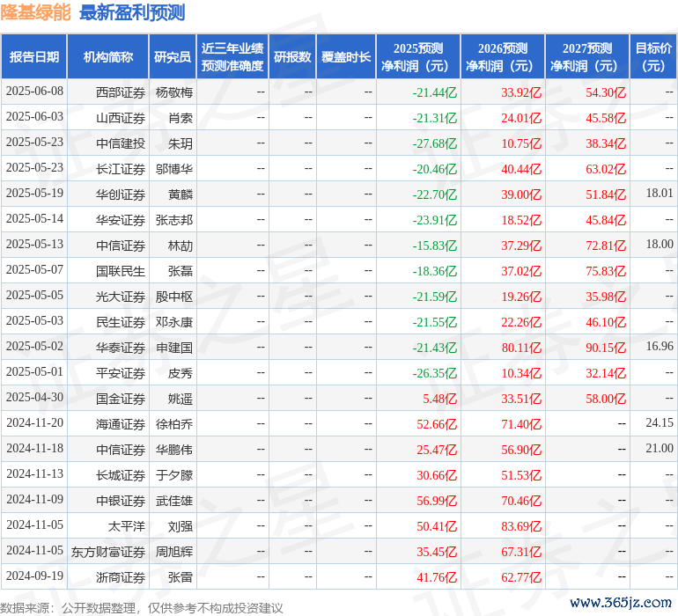The image size is (678, 616).
Task: Click the 2026预测净利润 column header
Action: click(x=503, y=57)
